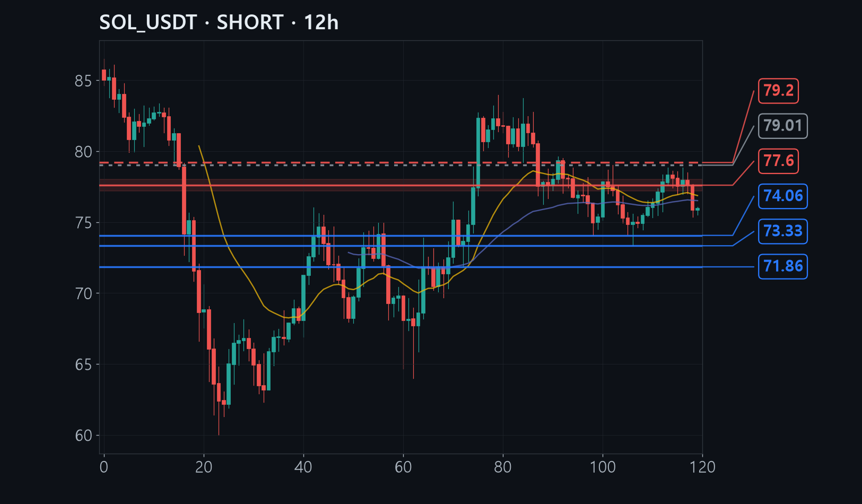
Task: Click the blue 71.86 price label
Action: [783, 266]
